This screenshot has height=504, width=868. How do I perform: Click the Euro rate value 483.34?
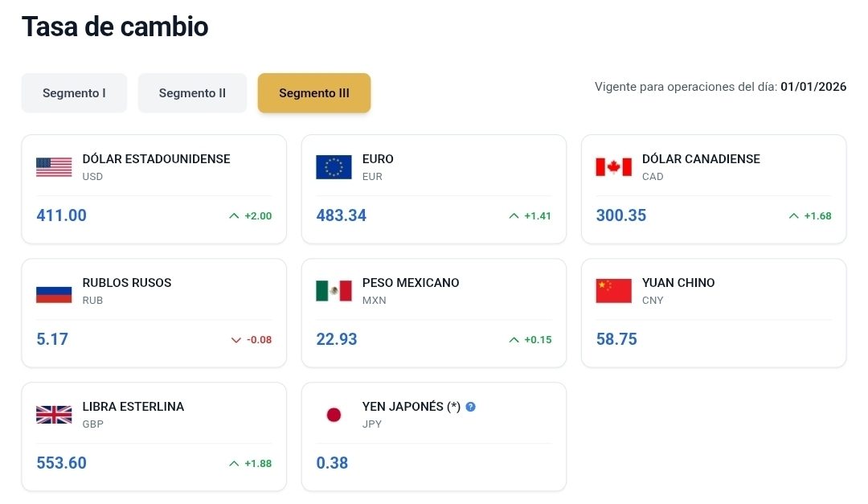(342, 215)
